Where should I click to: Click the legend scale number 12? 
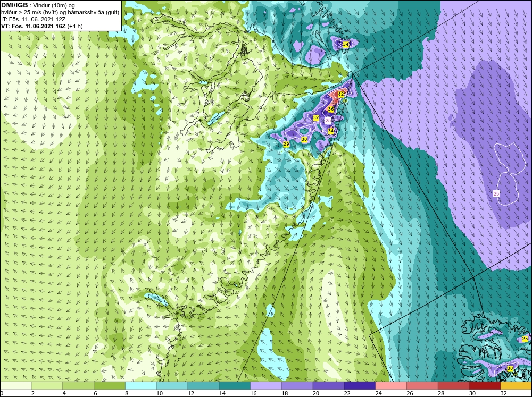pos(191,393)
